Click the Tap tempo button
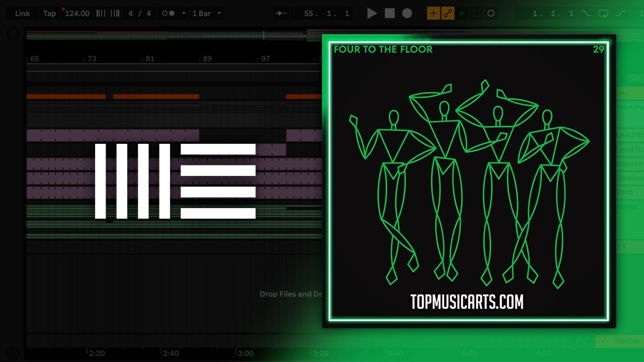 [x=49, y=14]
